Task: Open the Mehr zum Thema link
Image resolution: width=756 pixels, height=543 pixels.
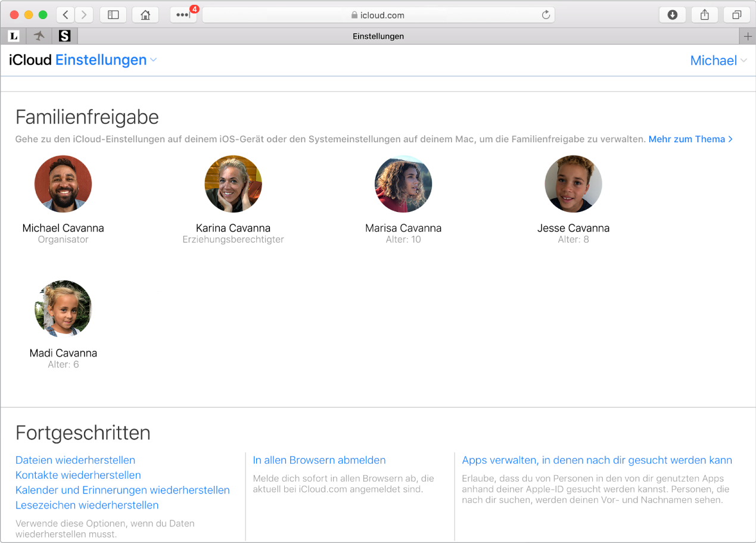Action: tap(690, 139)
